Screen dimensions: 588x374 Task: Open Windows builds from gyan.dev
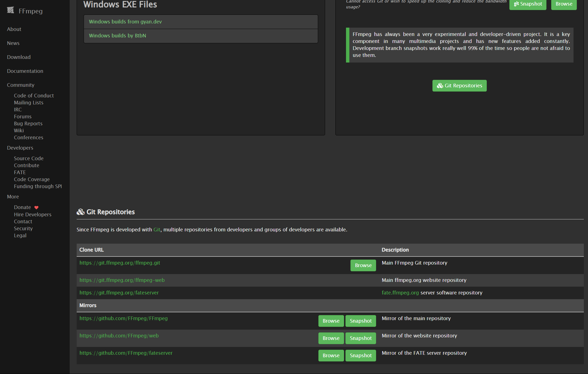pos(125,22)
